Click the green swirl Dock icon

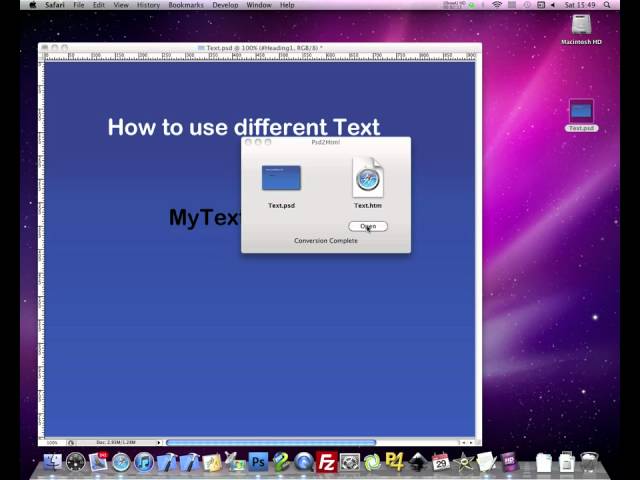[372, 462]
